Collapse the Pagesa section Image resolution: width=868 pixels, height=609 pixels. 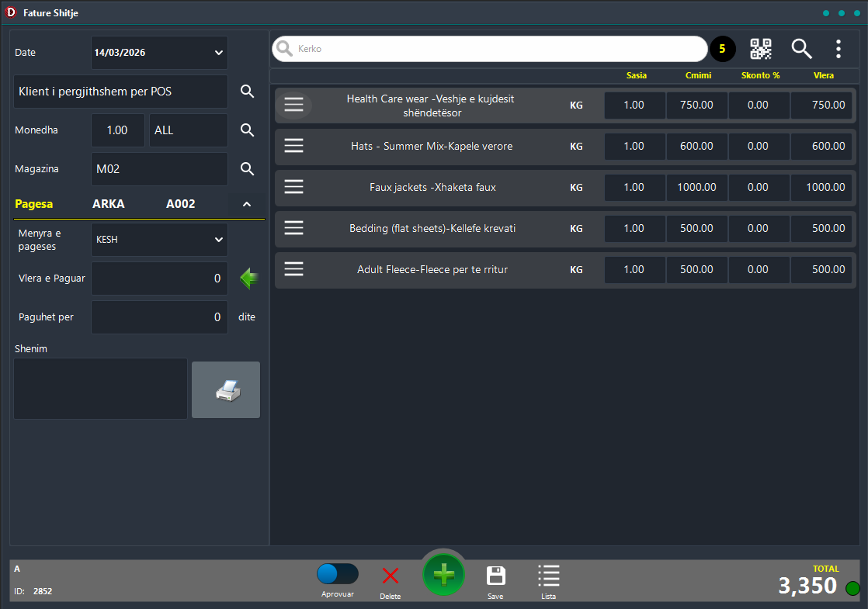(x=247, y=204)
